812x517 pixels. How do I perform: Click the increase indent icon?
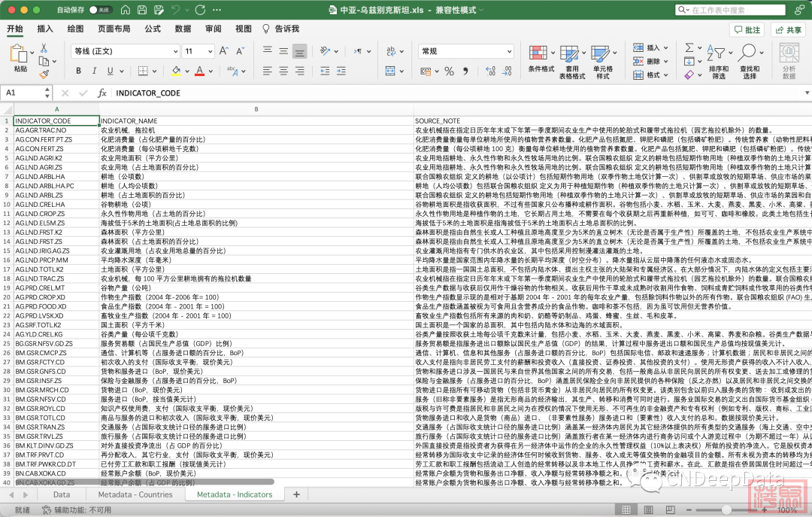[341, 71]
